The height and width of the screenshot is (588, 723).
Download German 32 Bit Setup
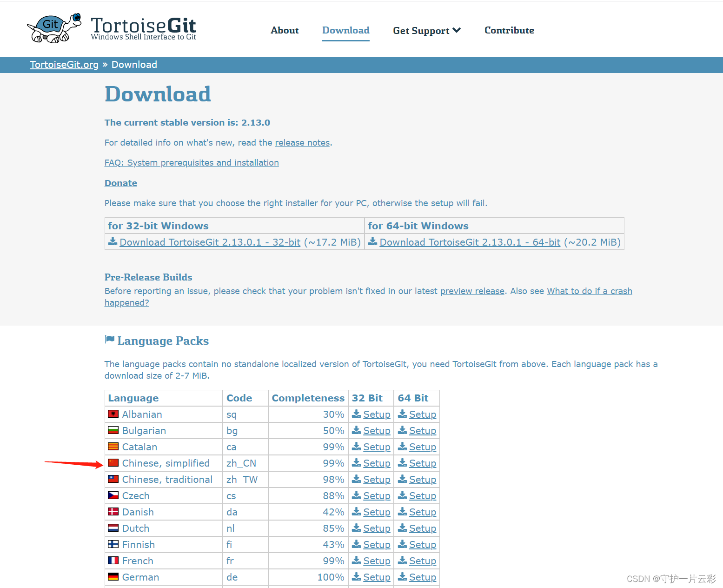pos(377,577)
